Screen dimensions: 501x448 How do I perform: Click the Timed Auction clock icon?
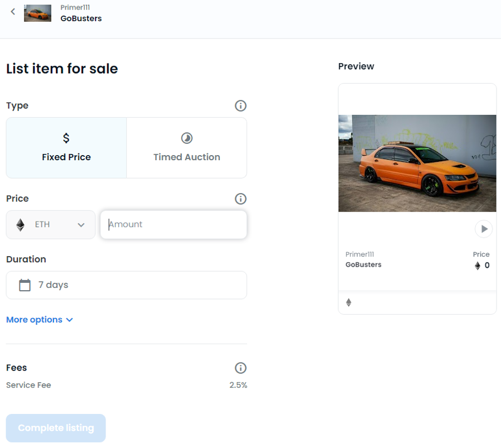[x=187, y=138]
